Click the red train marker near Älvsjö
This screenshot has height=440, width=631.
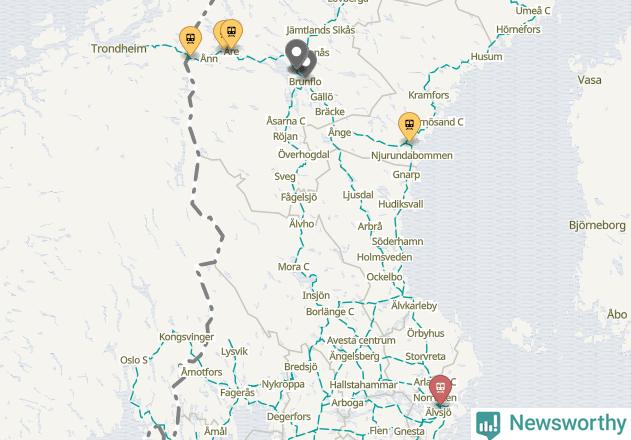tap(440, 389)
